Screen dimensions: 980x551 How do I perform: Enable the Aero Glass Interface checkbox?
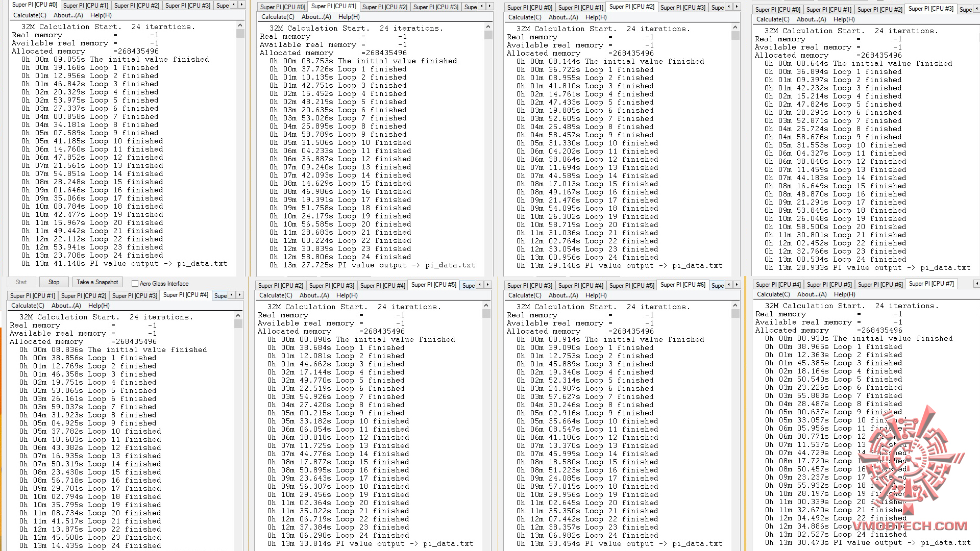tap(135, 284)
